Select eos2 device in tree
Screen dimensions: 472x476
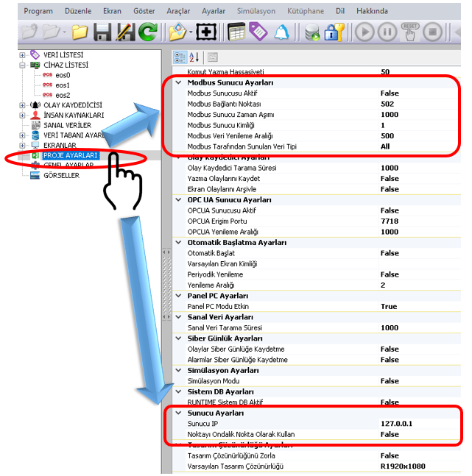(x=63, y=95)
